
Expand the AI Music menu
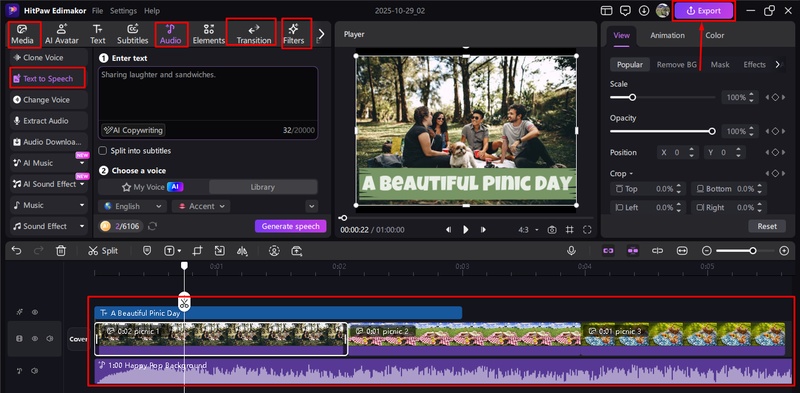(81, 163)
